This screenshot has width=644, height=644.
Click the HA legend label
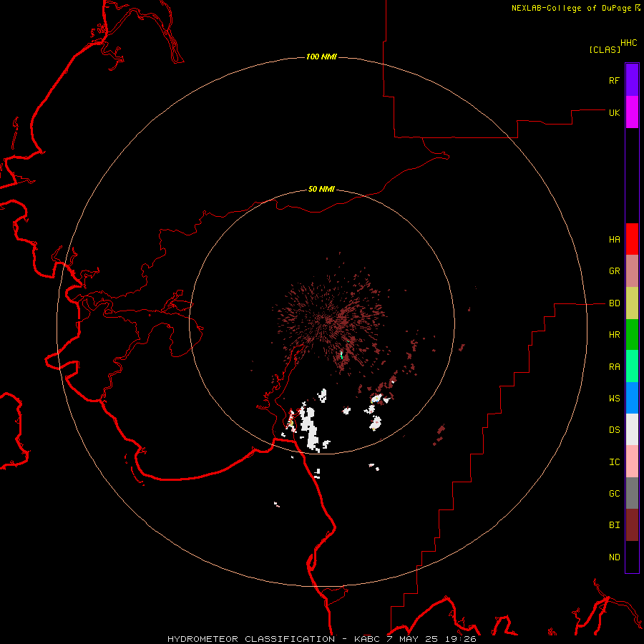click(x=614, y=240)
